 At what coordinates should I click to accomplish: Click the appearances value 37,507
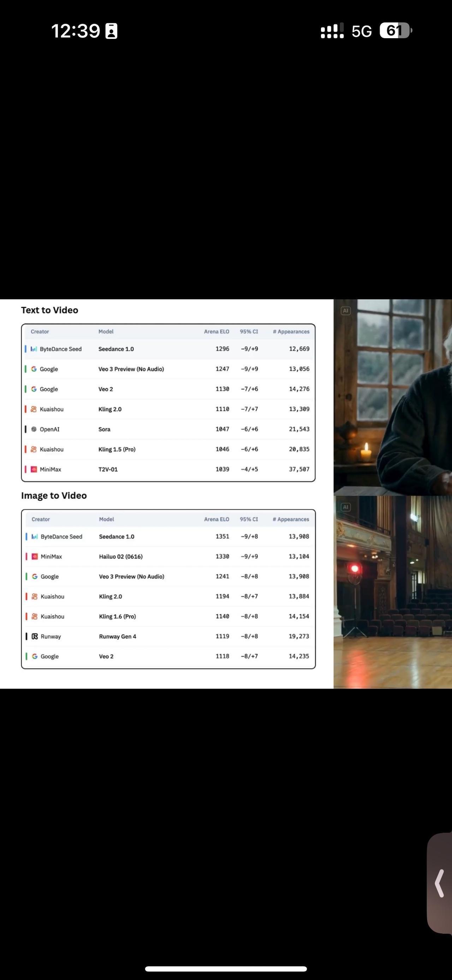tap(299, 470)
